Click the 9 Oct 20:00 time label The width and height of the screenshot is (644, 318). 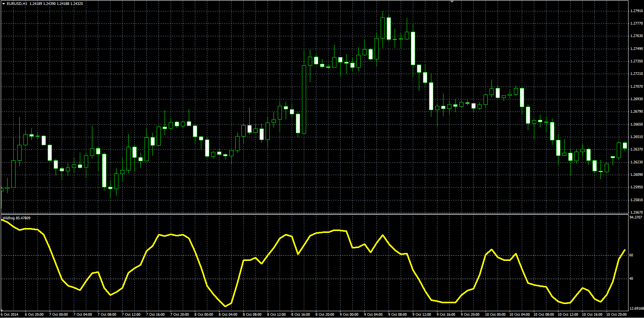tap(470, 315)
